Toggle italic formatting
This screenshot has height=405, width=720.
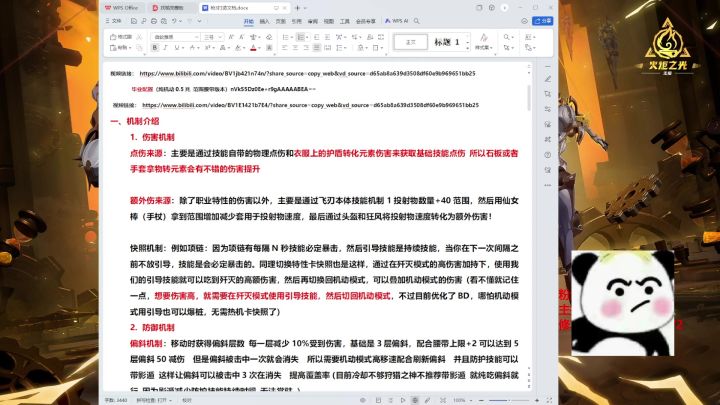(166, 47)
